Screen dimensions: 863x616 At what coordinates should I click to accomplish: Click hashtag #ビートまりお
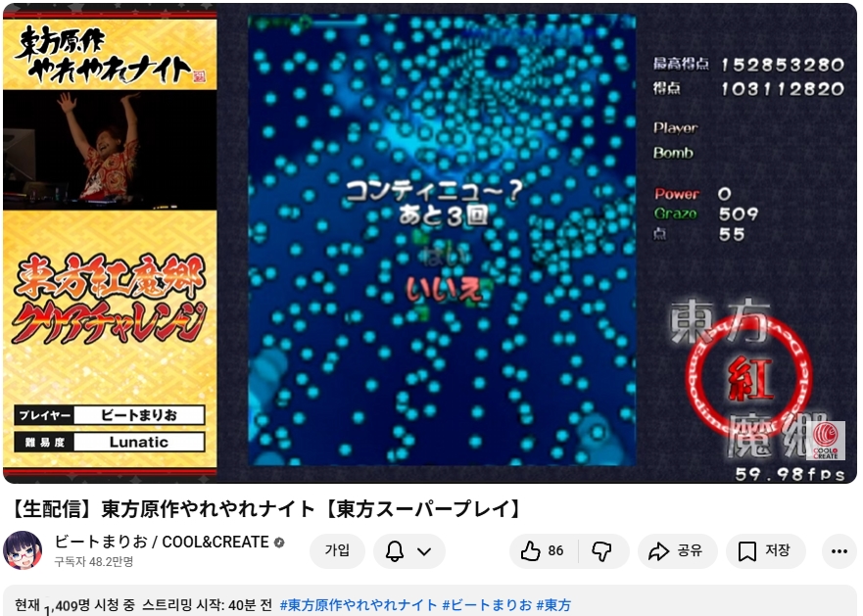487,605
